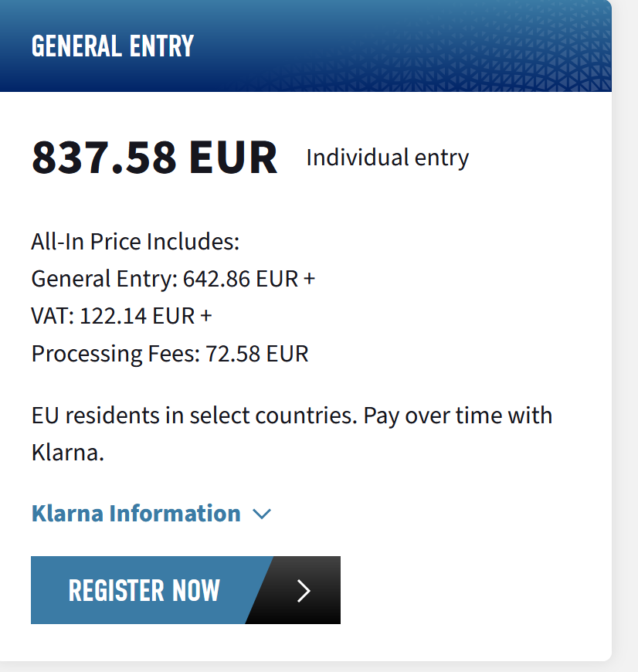The width and height of the screenshot is (638, 672).
Task: Click the patterned blue header banner
Action: (463, 46)
